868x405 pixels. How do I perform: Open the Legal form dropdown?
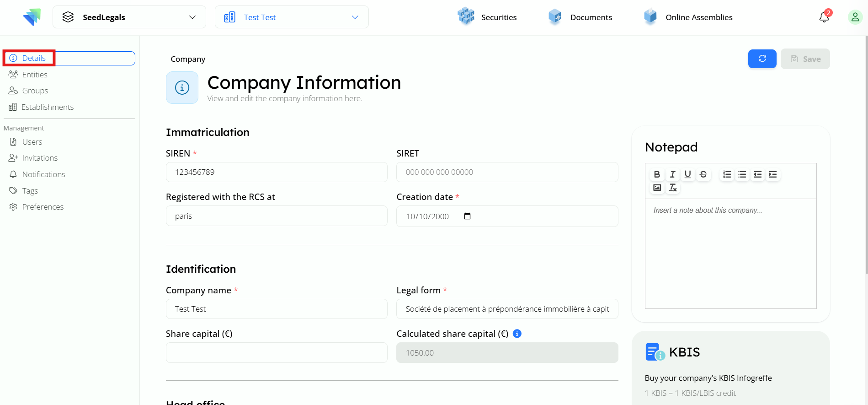click(507, 309)
